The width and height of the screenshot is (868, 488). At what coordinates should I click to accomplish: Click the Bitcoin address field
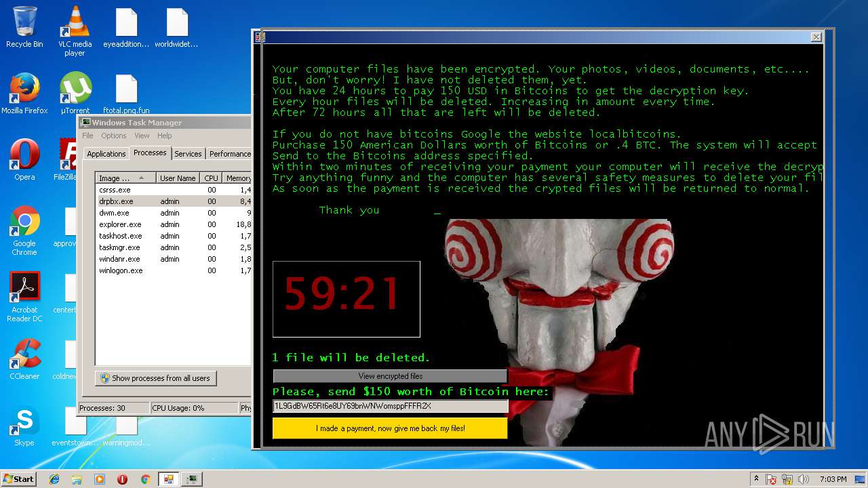point(390,406)
